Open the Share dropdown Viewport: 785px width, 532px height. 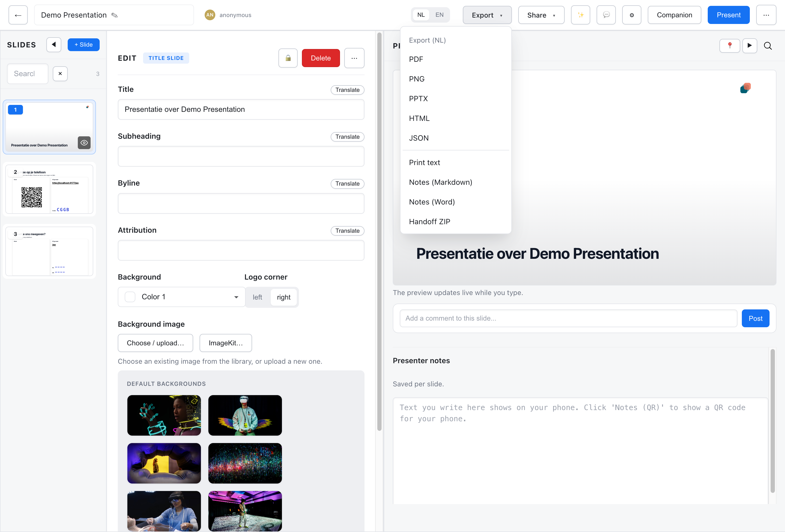point(541,15)
